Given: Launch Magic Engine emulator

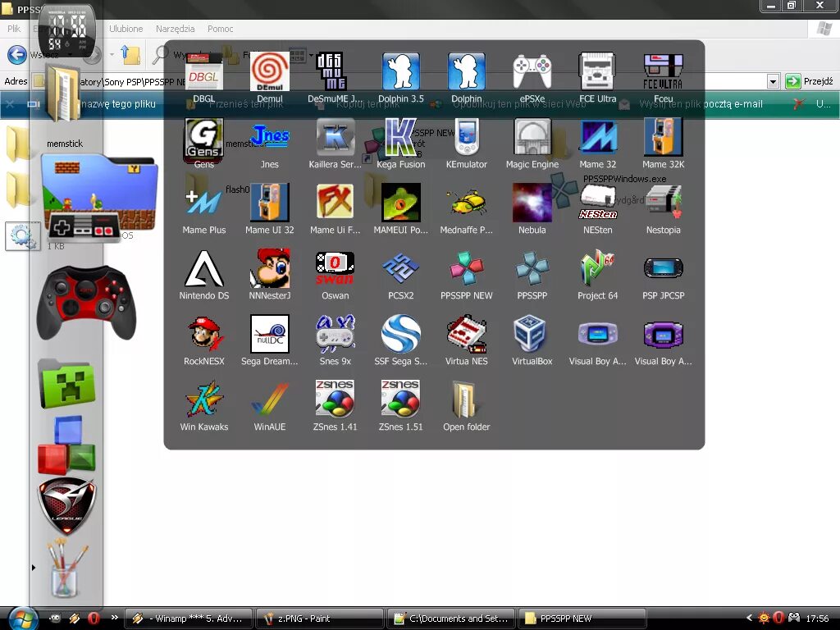Looking at the screenshot, I should 532,138.
